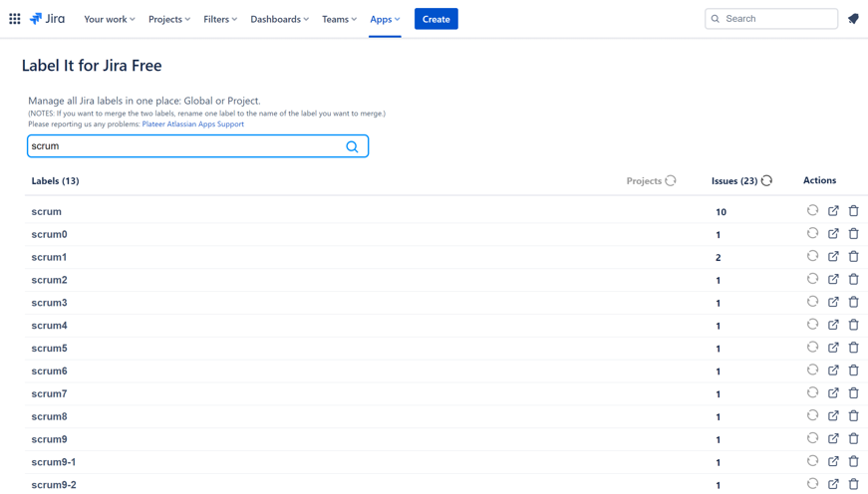
Task: Open Plateer Atlassian Apps Support link
Action: tap(192, 123)
